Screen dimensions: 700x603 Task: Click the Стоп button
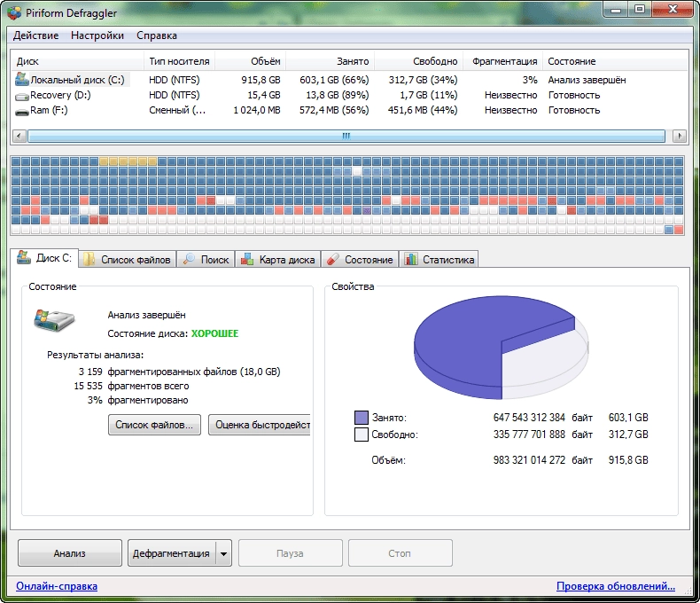tap(400, 553)
